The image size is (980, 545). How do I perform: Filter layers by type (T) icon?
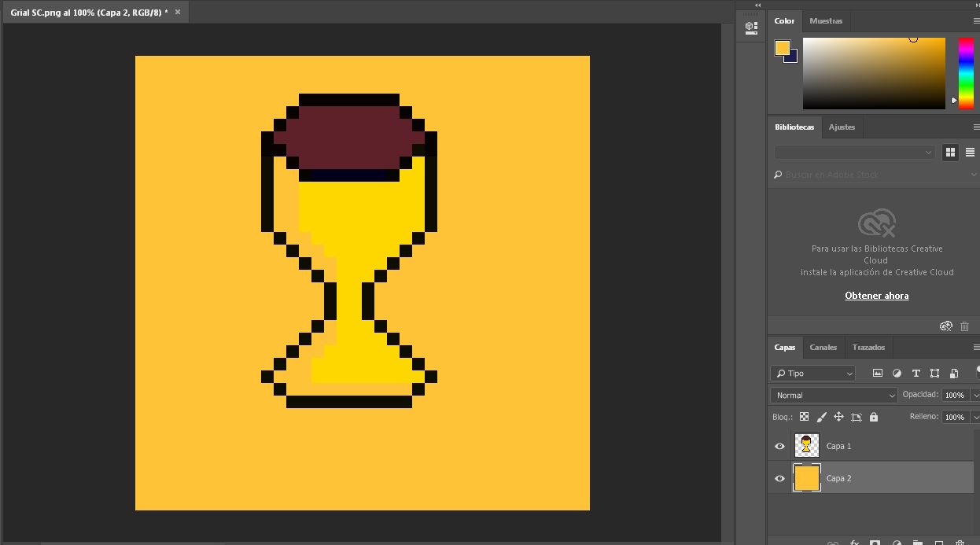916,374
